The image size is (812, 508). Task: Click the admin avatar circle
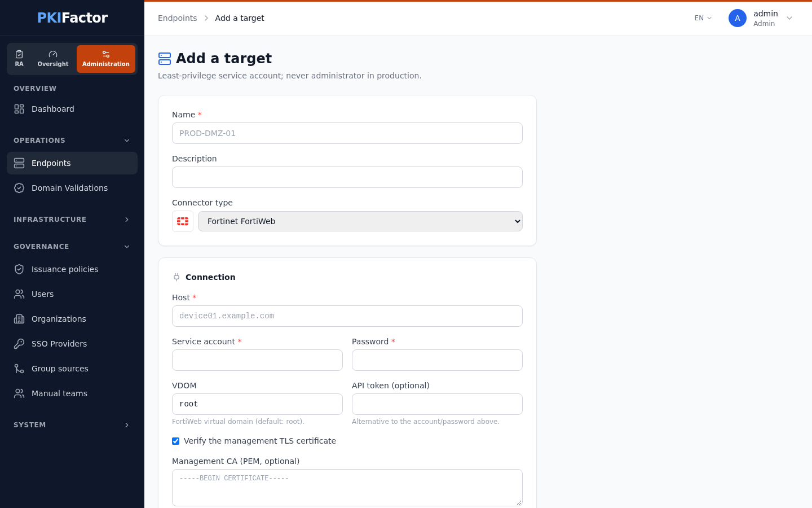738,18
